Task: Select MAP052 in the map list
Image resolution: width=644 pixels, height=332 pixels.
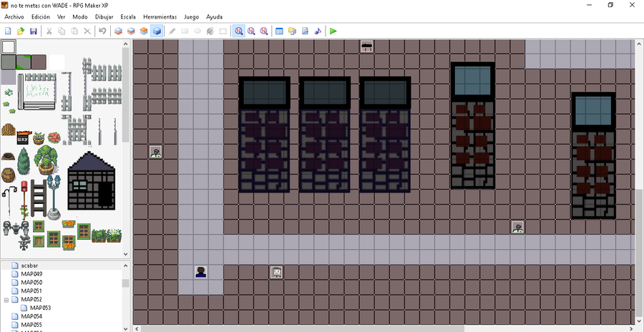Action: pyautogui.click(x=31, y=299)
